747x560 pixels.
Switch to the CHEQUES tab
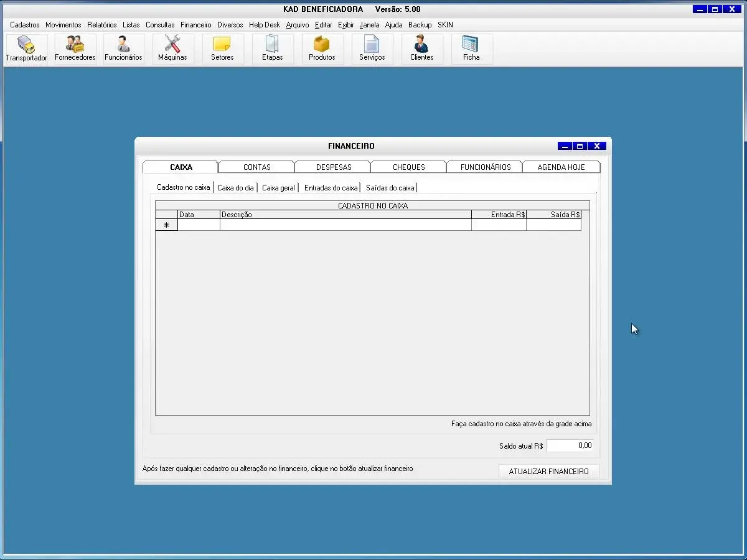click(408, 167)
